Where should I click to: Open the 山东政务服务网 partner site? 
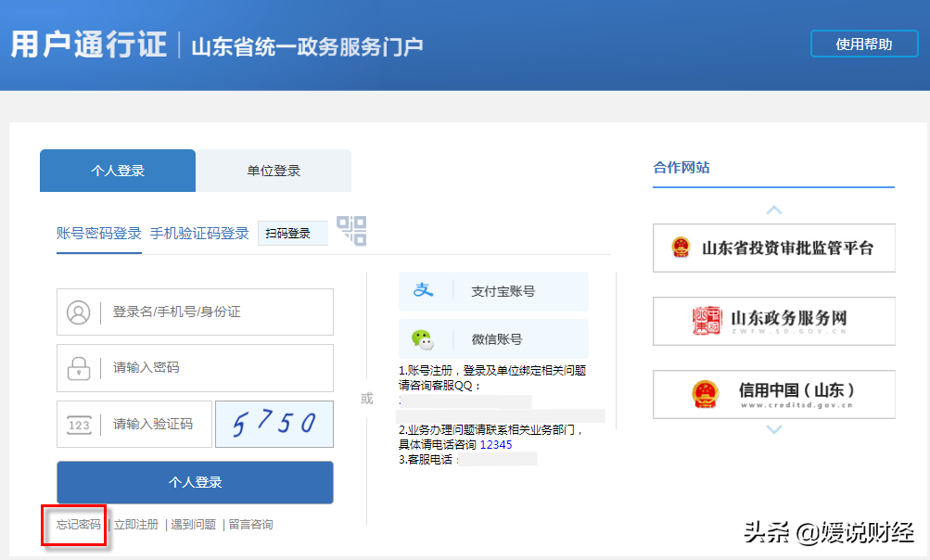pos(774,321)
